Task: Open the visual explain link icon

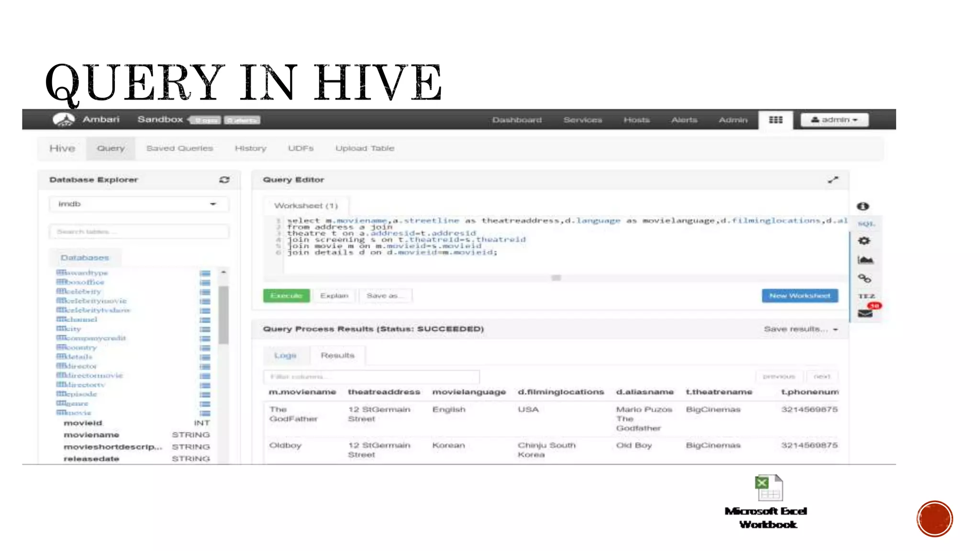Action: click(x=864, y=278)
